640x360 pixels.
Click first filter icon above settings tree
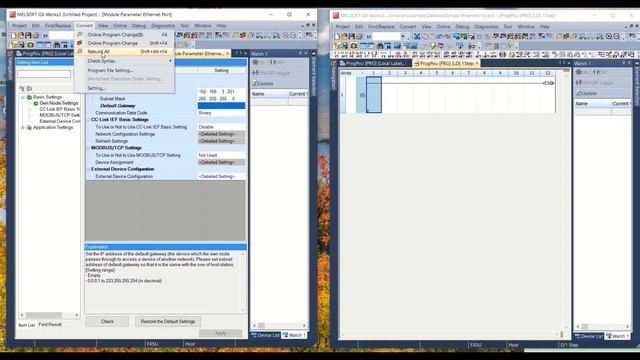22,89
